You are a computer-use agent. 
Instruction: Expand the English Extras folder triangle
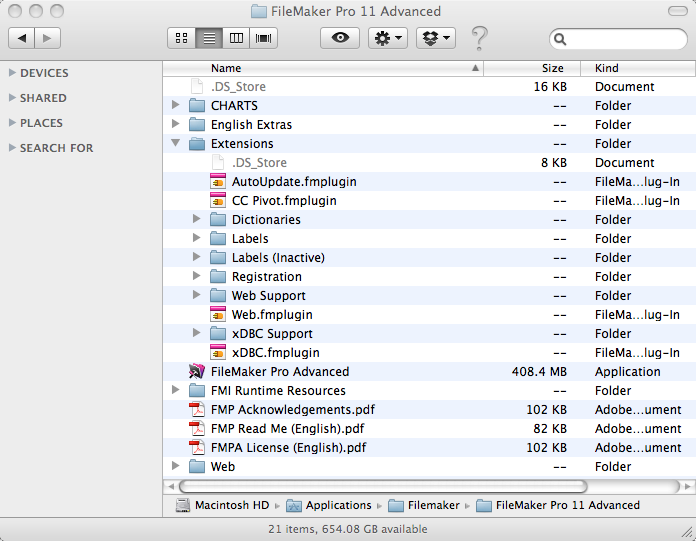176,124
